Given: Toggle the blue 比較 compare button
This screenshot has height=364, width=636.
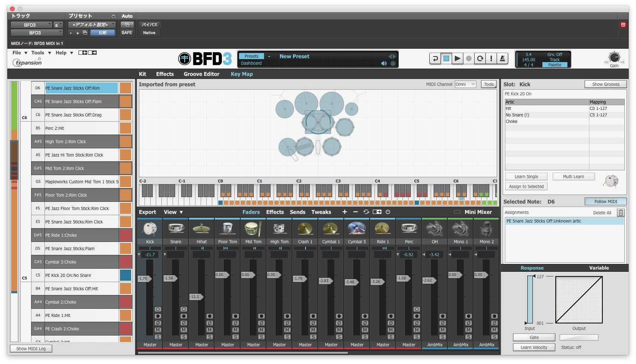Looking at the screenshot, I should coord(103,33).
